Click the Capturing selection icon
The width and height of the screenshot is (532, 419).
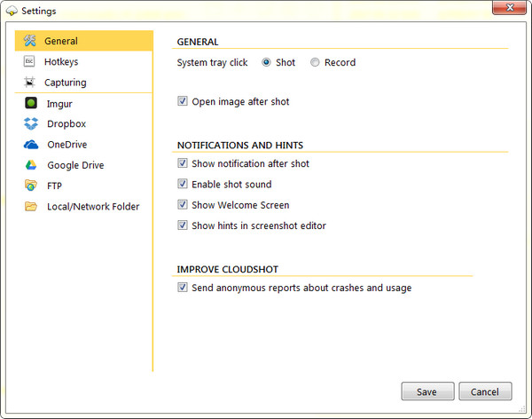coord(29,83)
